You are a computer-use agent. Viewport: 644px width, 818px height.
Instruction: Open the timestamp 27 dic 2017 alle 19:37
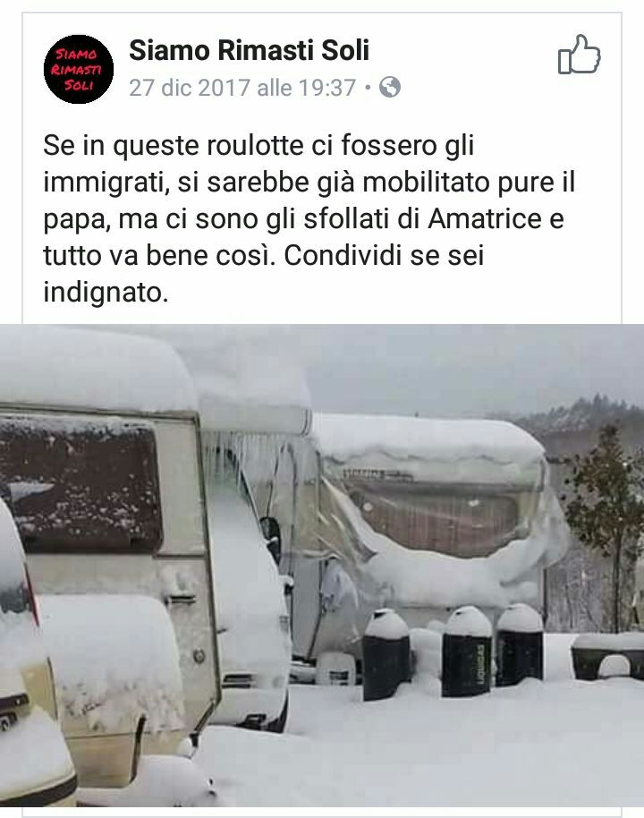click(x=242, y=88)
